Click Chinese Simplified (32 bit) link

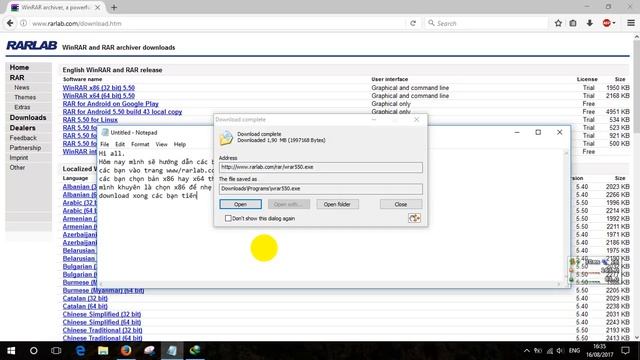(x=102, y=314)
